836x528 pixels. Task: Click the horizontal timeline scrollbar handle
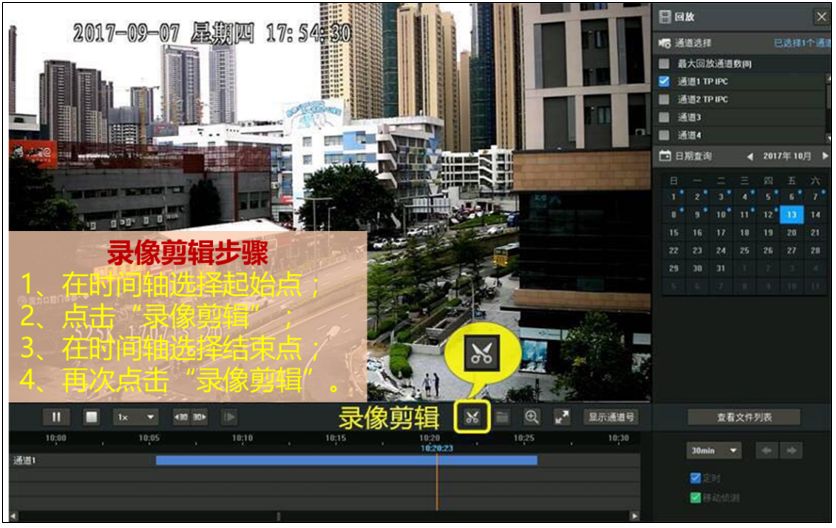(x=278, y=516)
